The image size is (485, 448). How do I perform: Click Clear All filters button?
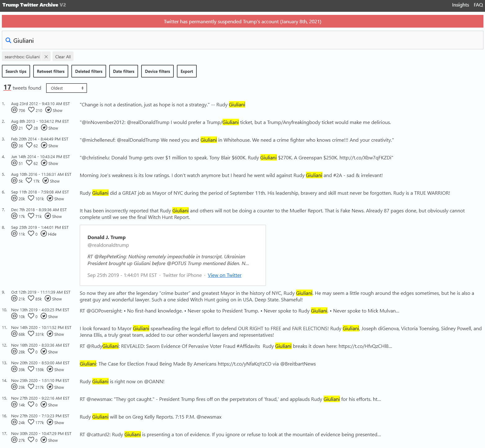coord(63,57)
